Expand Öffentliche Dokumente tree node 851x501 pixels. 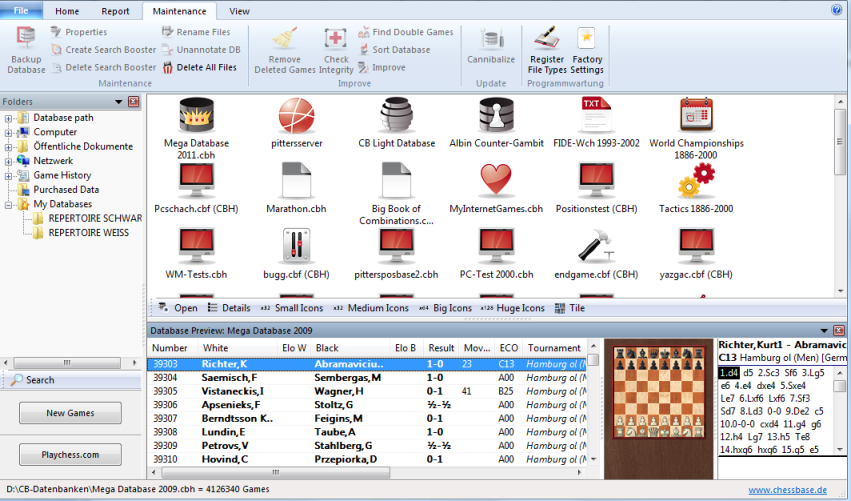pyautogui.click(x=8, y=147)
